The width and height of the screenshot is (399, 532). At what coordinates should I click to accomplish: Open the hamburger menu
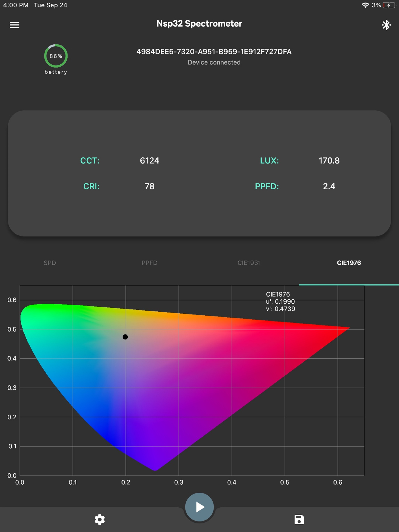tap(14, 25)
